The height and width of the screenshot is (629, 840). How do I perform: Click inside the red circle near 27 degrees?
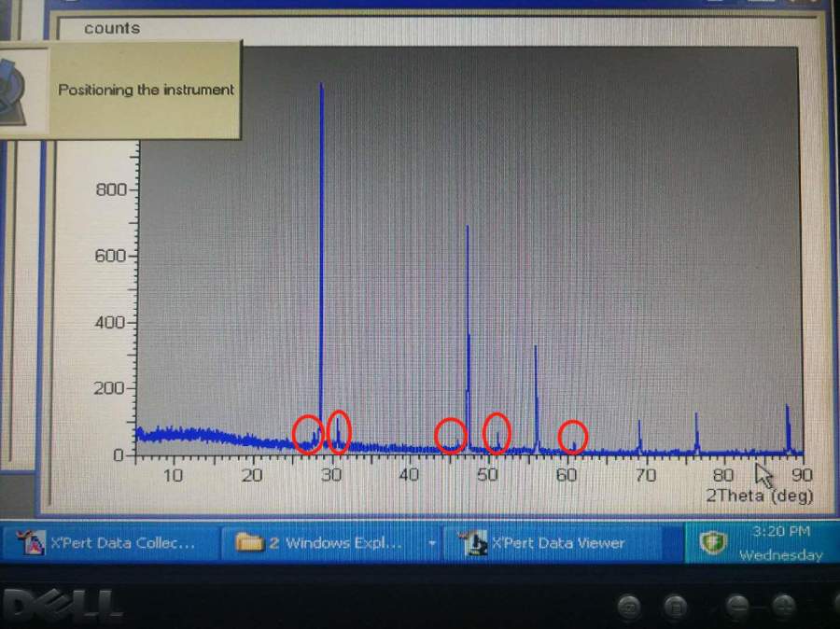[308, 434]
